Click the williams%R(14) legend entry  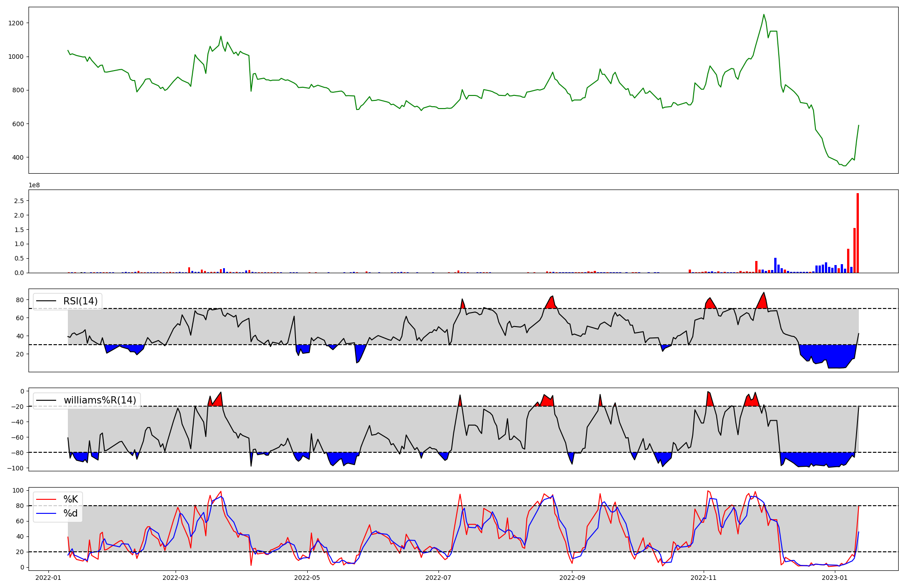pos(100,400)
